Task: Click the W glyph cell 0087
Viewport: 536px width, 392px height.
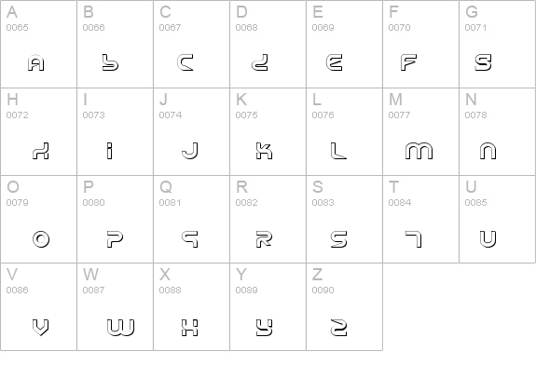Action: click(x=116, y=306)
